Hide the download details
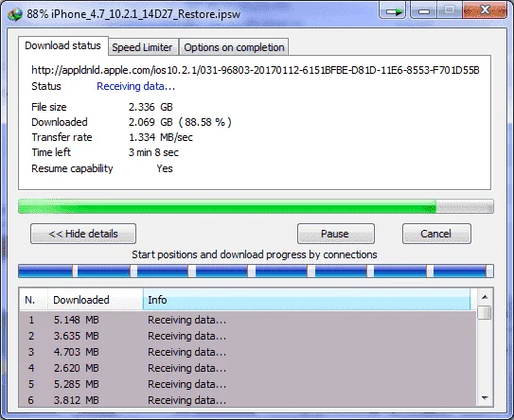This screenshot has height=420, width=514. 83,234
